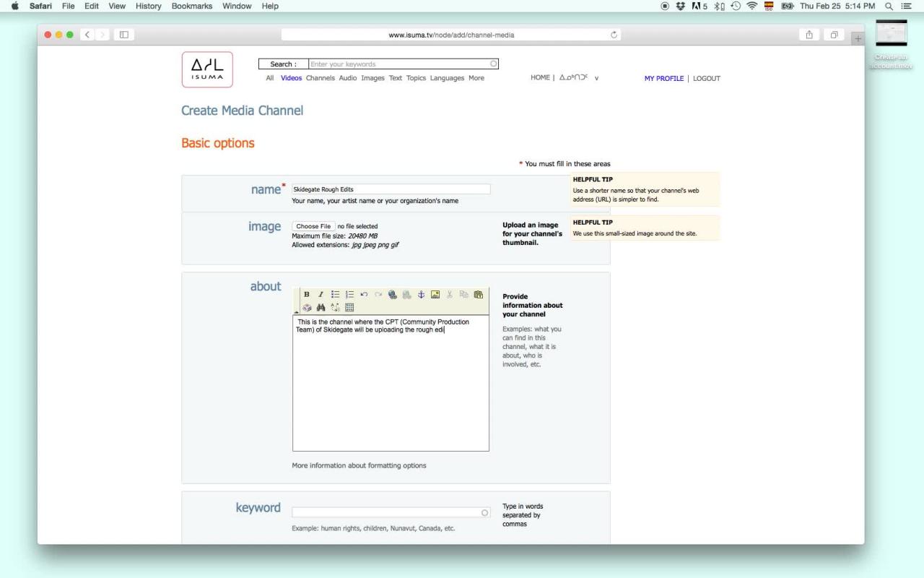Click the LOGOUT link
This screenshot has height=578, width=924.
coord(707,78)
